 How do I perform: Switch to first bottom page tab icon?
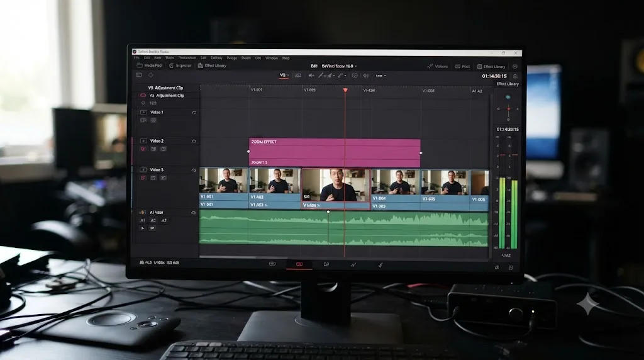tap(272, 264)
